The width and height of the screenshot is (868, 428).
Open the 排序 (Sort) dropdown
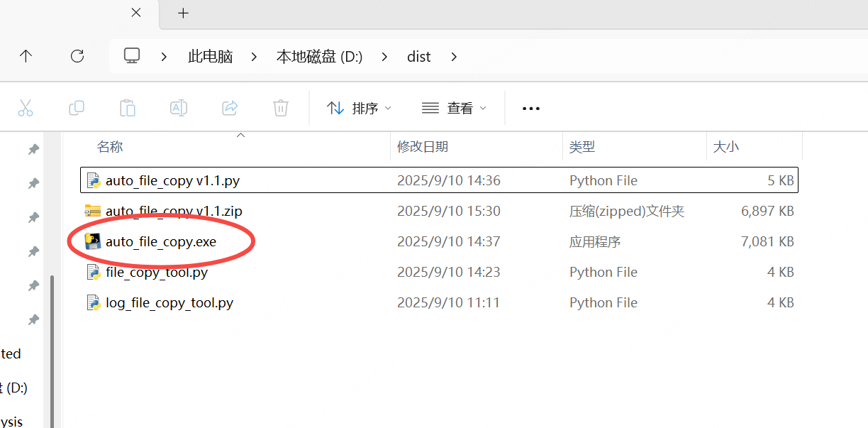click(x=358, y=108)
